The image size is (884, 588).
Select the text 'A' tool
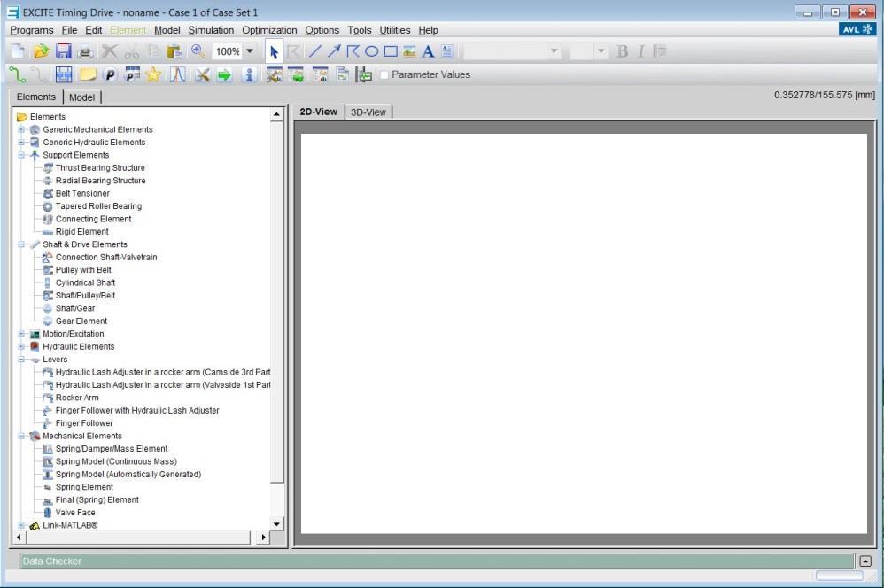point(429,52)
